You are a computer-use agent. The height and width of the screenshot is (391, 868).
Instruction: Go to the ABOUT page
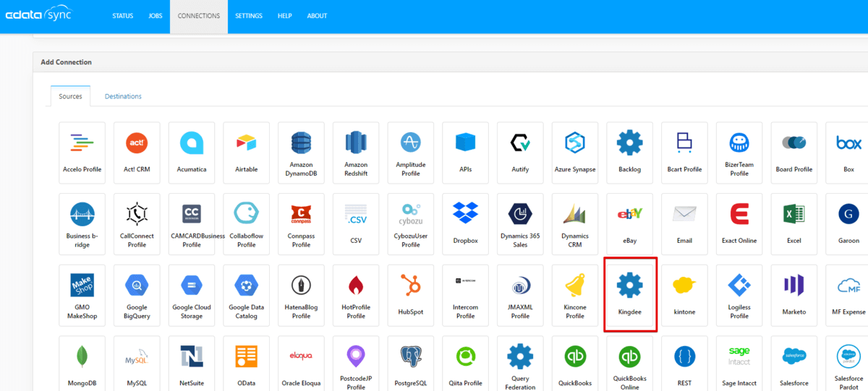pos(317,16)
